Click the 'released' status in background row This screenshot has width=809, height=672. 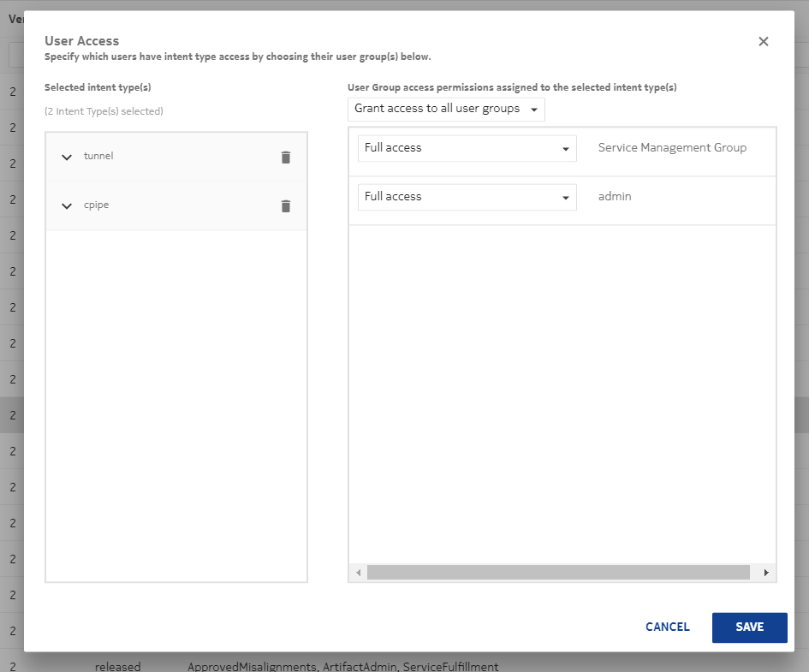pyautogui.click(x=117, y=666)
